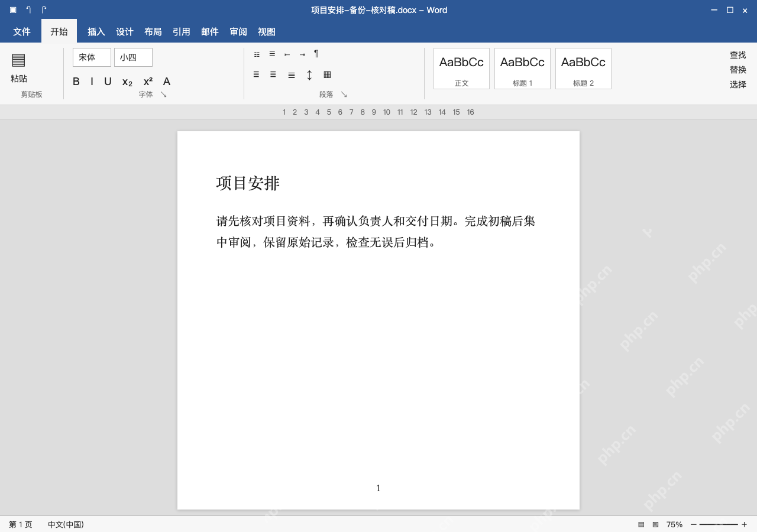Toggle show paragraph marks (¶)
The height and width of the screenshot is (532, 757).
(316, 54)
